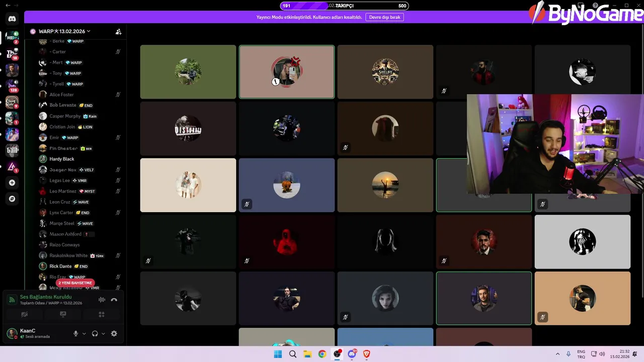Deafen audio with headphone icon

coord(95,333)
